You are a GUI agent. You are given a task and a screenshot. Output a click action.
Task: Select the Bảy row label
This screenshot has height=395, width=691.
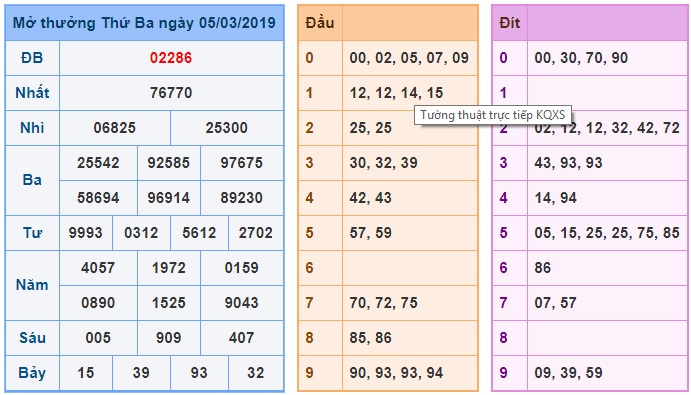point(32,373)
